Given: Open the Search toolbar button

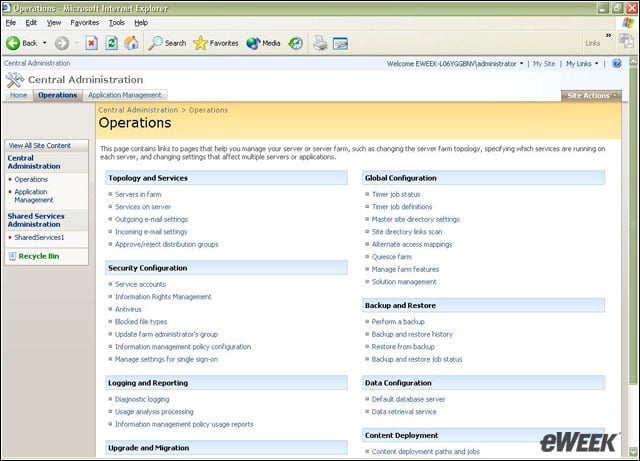Looking at the screenshot, I should [167, 43].
